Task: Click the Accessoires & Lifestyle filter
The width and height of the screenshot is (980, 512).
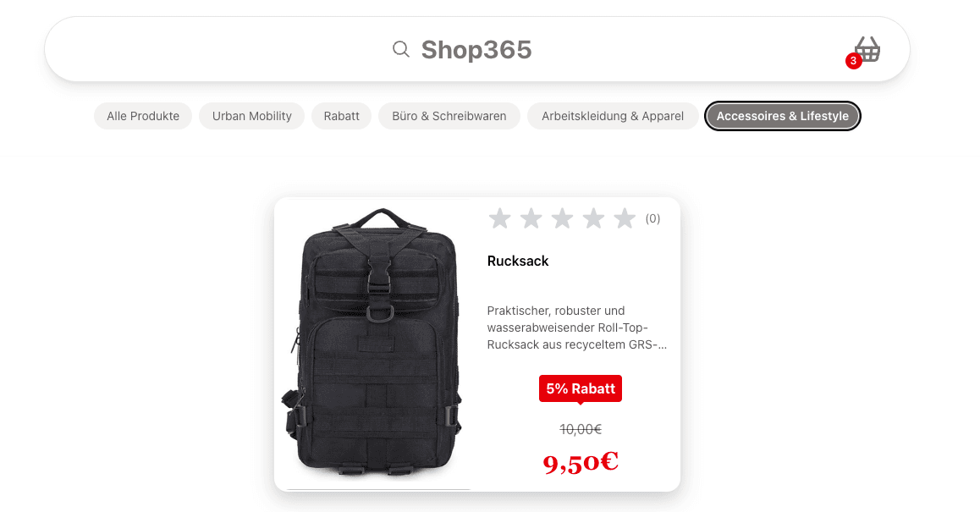Action: click(783, 116)
